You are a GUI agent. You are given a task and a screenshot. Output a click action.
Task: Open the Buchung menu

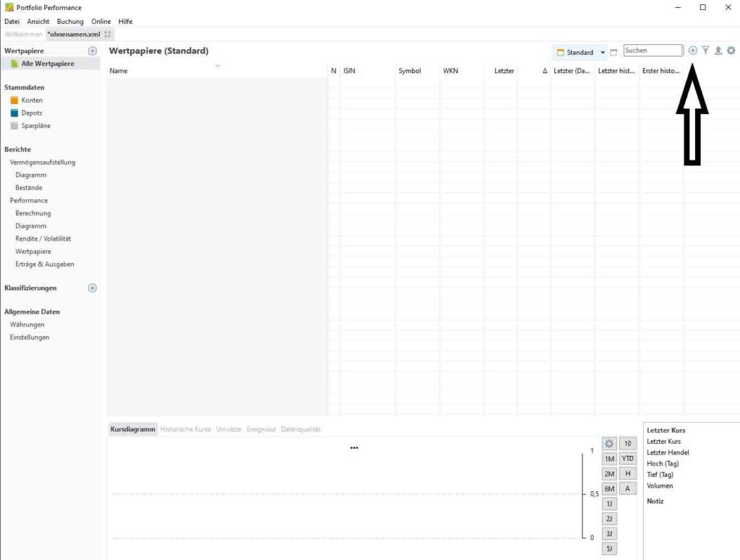pos(70,21)
